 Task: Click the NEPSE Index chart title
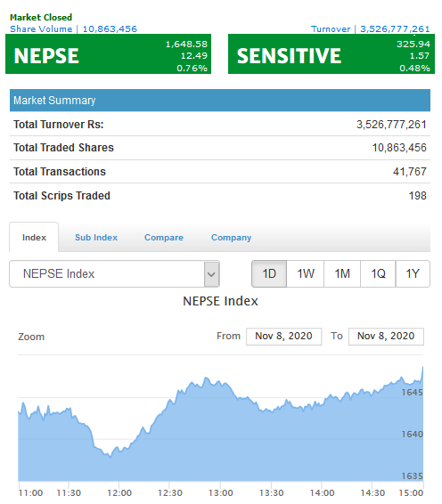coord(220,301)
